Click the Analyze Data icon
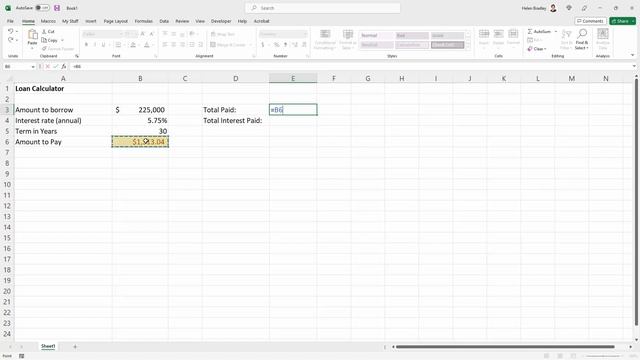This screenshot has width=640, height=360. click(x=602, y=34)
